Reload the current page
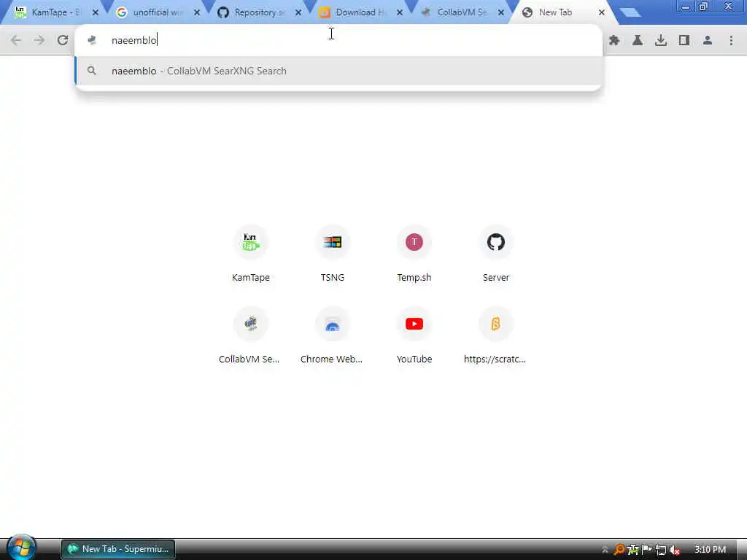The width and height of the screenshot is (747, 560). pyautogui.click(x=63, y=41)
